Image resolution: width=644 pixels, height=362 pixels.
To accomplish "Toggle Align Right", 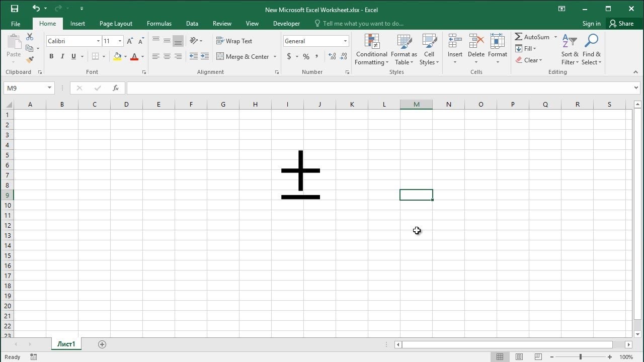I will click(x=178, y=56).
